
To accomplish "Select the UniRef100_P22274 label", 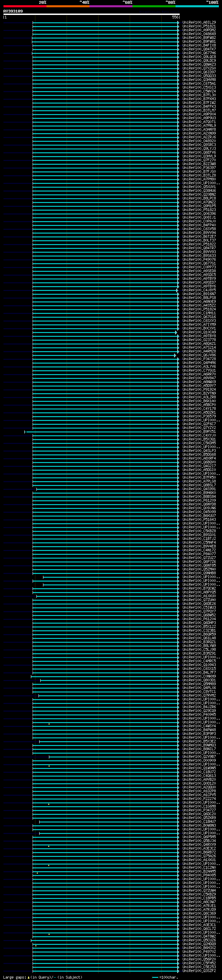I will [199, 799].
